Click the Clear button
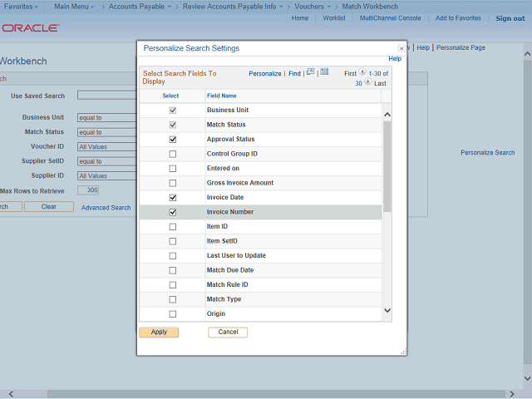 pos(49,207)
